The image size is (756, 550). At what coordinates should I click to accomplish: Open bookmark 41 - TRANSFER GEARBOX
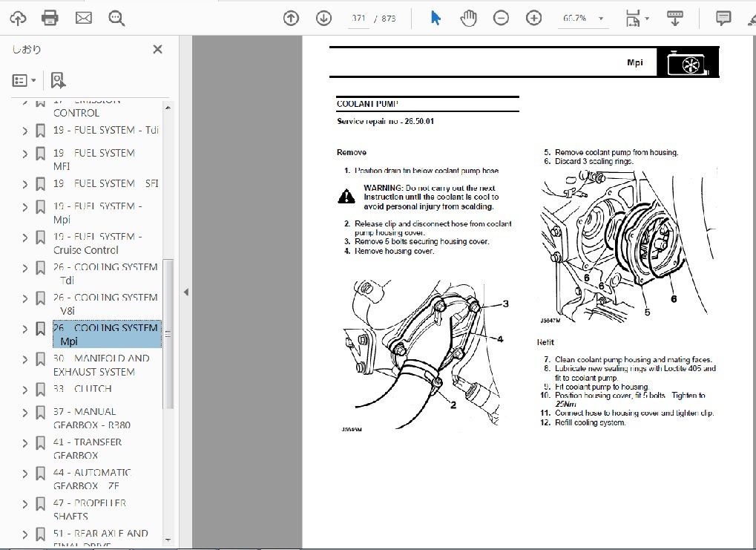click(88, 448)
